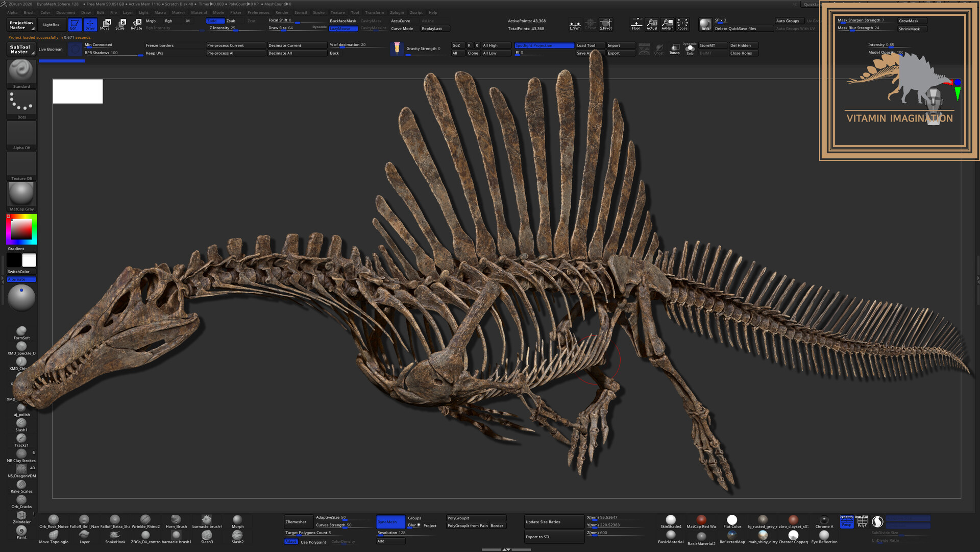Viewport: 980px width, 552px height.
Task: Pick a color in the color picker
Action: (21, 229)
